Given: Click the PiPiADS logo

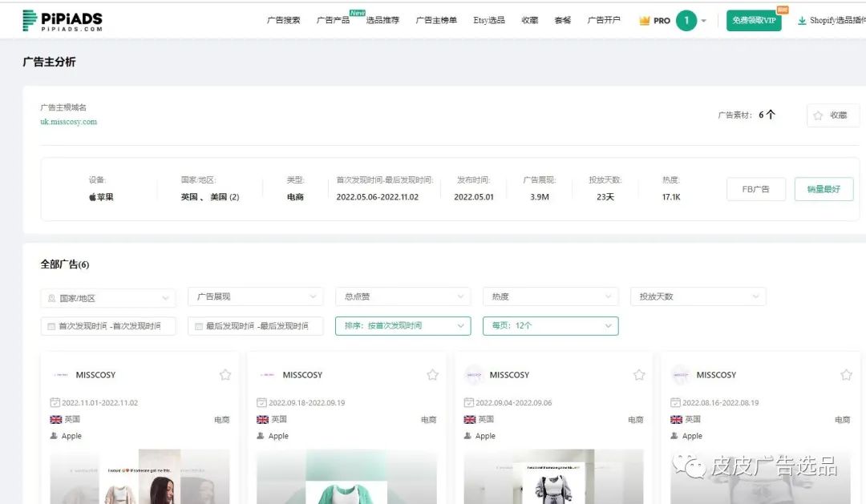Looking at the screenshot, I should click(63, 21).
